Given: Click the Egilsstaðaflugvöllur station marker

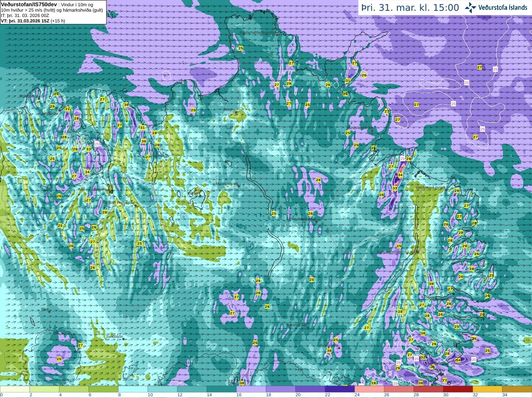Looking at the screenshot, I should [x=417, y=252].
